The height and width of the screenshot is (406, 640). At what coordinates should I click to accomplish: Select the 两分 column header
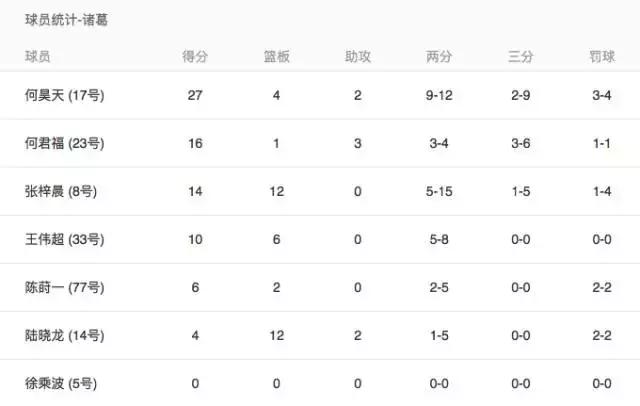[x=439, y=57]
